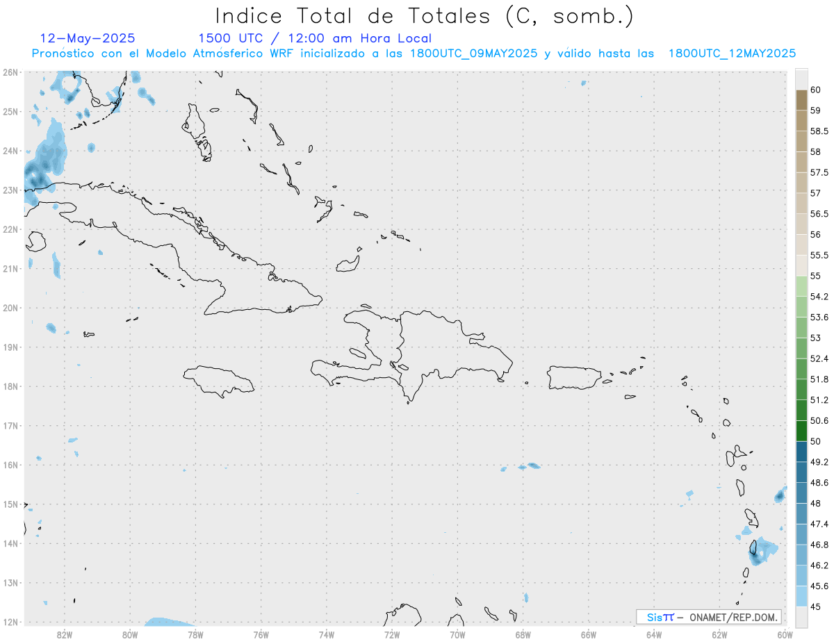Click the 19N latitude axis label
Image resolution: width=834 pixels, height=644 pixels.
point(10,347)
